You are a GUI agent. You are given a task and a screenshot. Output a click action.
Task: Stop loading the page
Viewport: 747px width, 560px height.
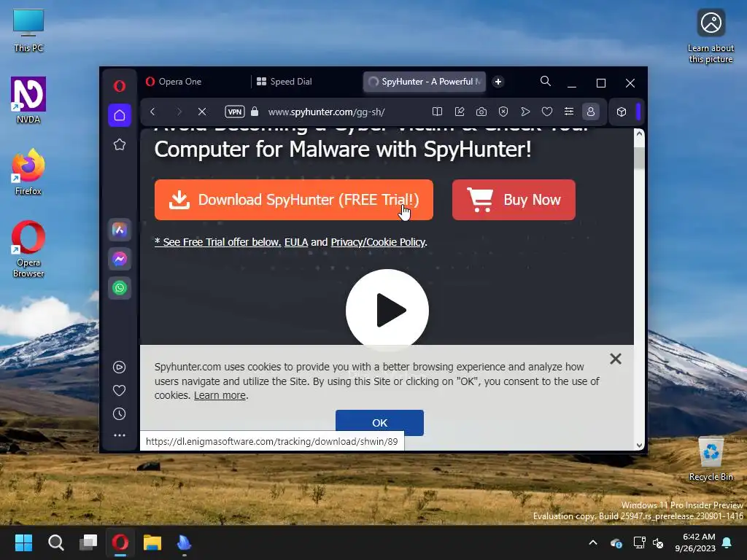pos(202,112)
